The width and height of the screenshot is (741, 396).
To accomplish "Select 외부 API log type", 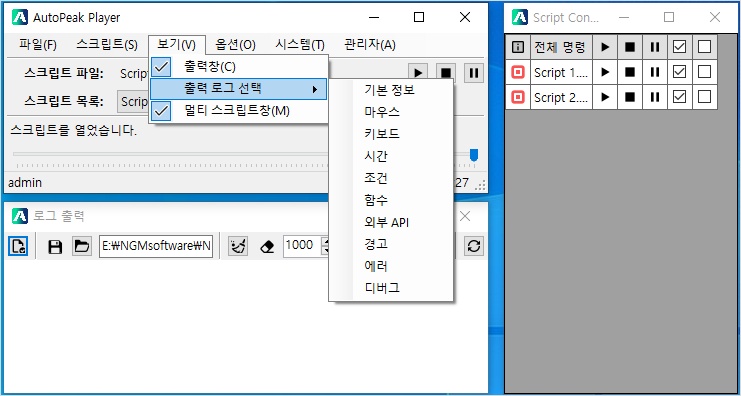I will point(391,222).
